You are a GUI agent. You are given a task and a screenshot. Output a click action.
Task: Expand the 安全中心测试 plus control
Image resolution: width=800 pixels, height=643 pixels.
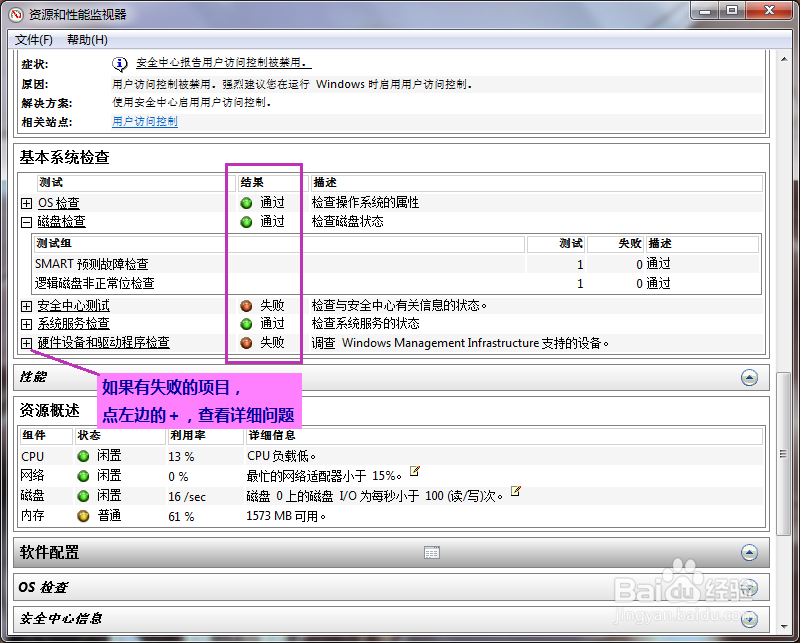(x=26, y=306)
